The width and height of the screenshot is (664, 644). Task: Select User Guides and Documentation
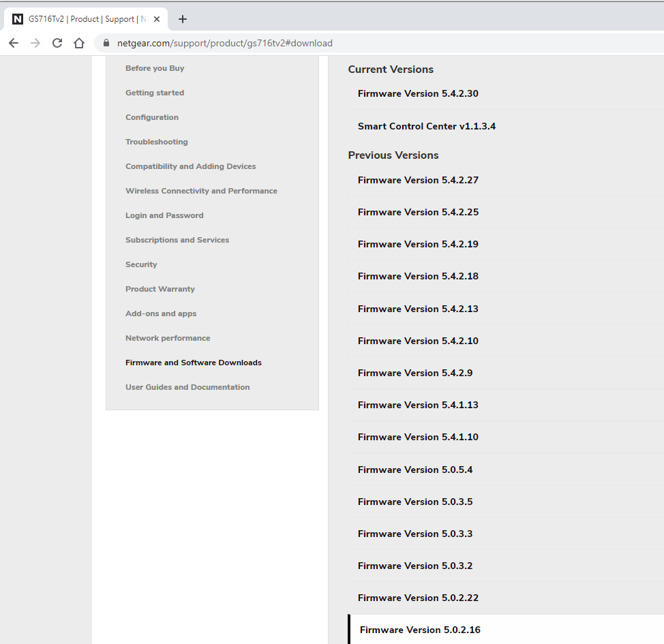[x=187, y=387]
